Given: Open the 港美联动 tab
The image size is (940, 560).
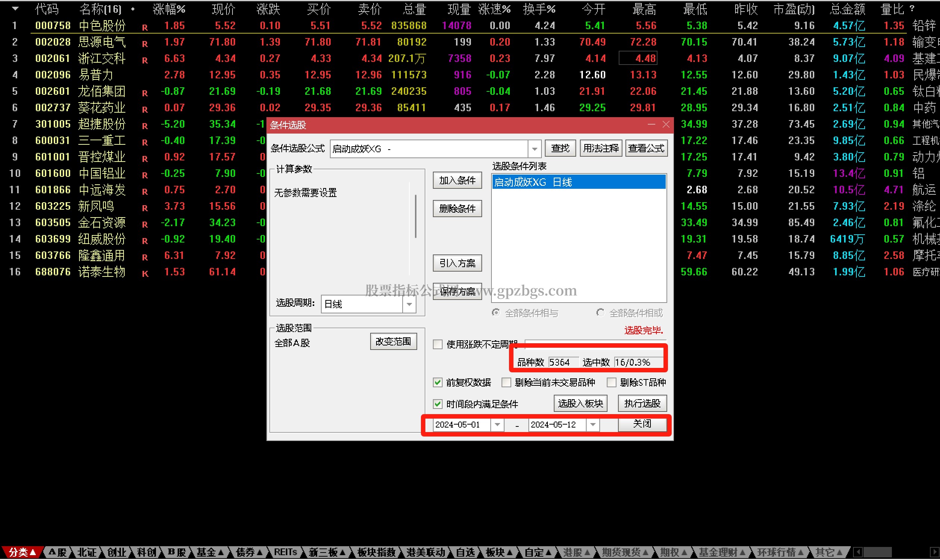Looking at the screenshot, I should point(426,552).
